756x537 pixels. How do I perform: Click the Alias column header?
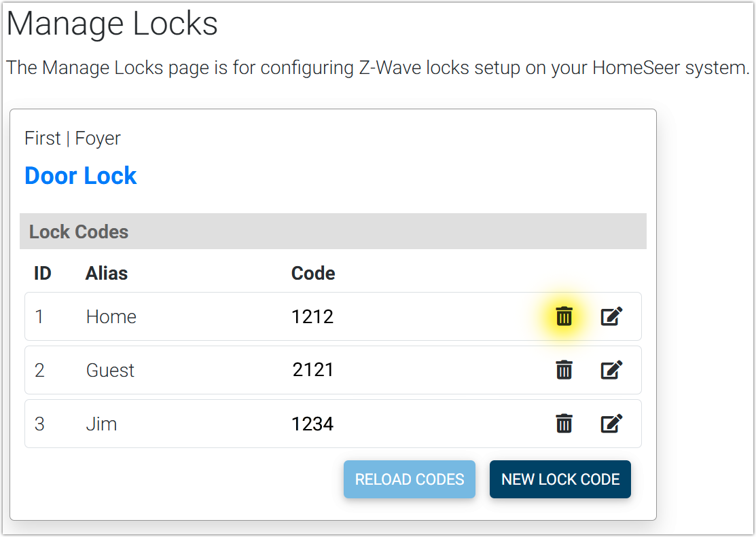tap(107, 274)
